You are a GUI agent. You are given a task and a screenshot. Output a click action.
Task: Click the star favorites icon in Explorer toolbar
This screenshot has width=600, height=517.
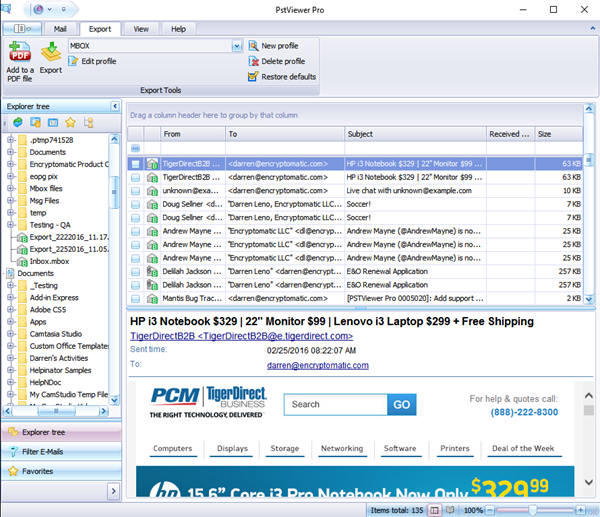(x=71, y=122)
